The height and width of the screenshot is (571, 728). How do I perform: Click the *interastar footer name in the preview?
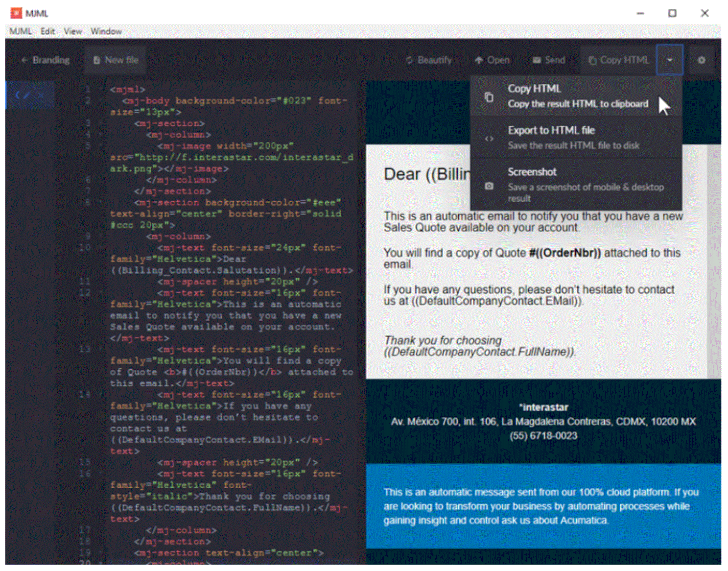(543, 407)
